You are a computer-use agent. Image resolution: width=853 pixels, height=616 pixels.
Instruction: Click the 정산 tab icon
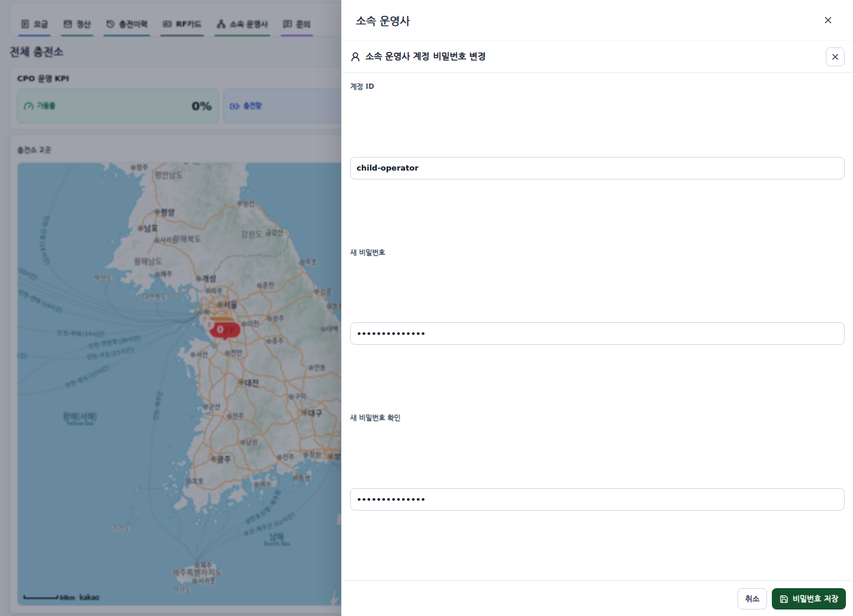(x=68, y=24)
